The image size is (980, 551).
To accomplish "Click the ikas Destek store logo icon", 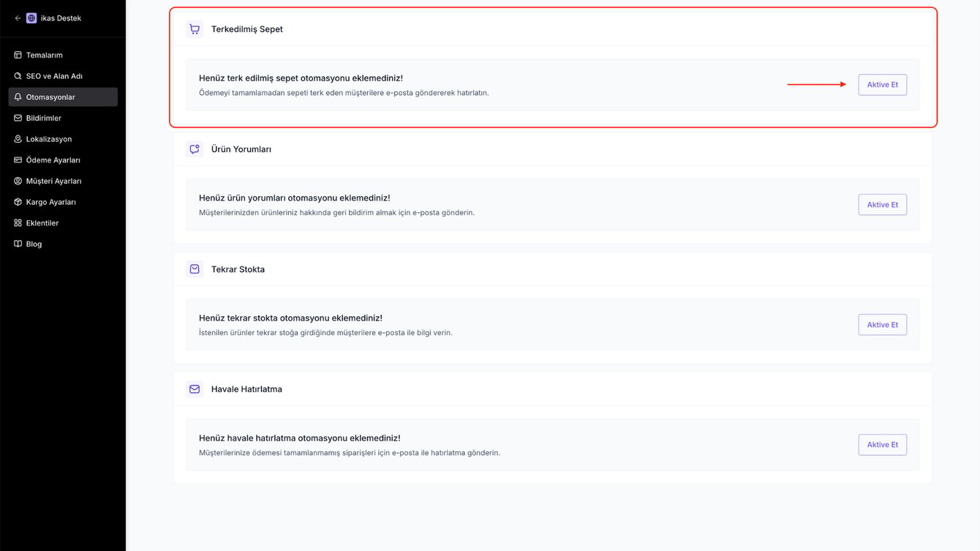I will (31, 18).
